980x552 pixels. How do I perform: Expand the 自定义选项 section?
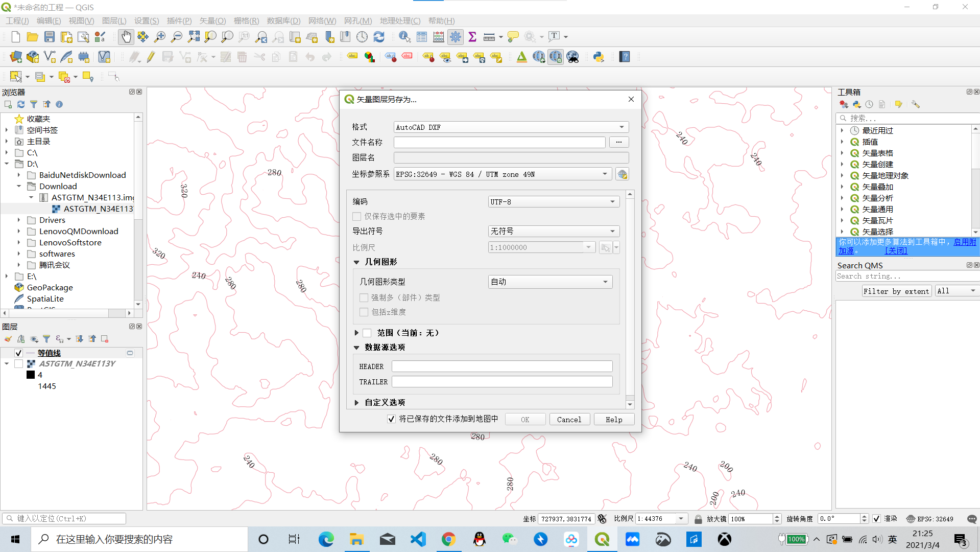(356, 402)
